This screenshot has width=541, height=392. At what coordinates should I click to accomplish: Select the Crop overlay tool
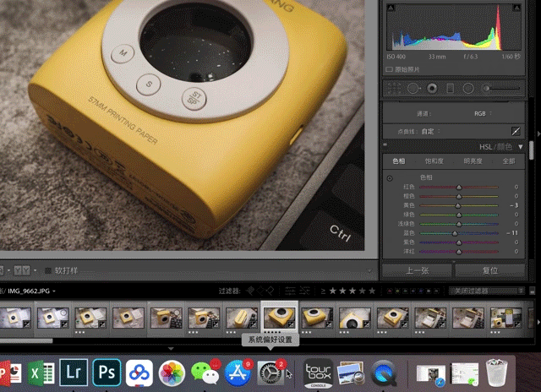394,89
